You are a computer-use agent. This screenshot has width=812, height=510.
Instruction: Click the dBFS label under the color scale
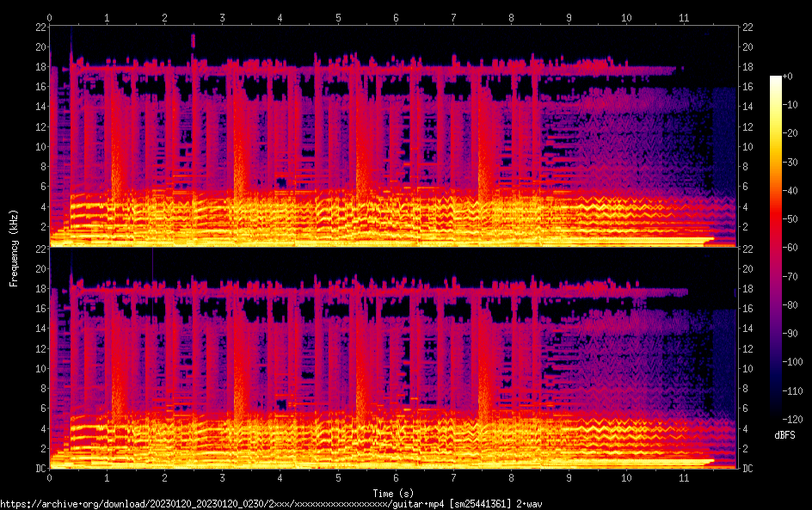(x=784, y=436)
